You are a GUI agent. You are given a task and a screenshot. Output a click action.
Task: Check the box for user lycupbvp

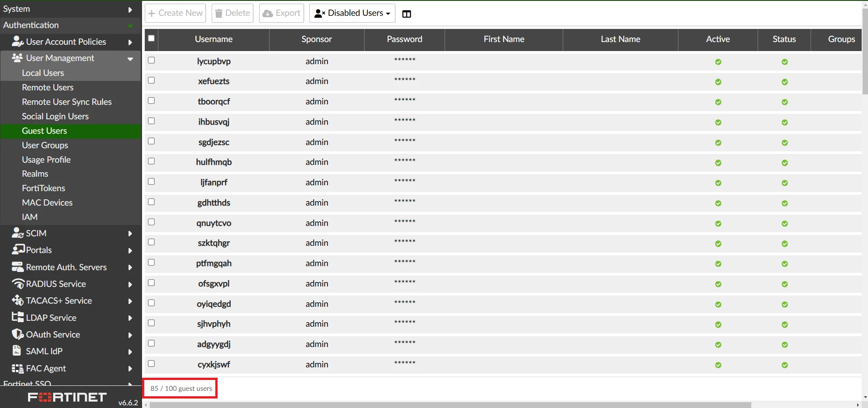click(151, 60)
